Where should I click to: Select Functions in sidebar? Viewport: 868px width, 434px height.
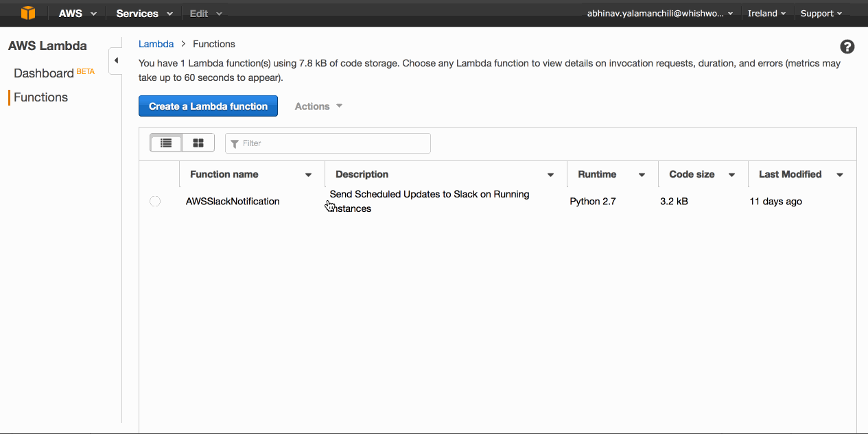(40, 97)
